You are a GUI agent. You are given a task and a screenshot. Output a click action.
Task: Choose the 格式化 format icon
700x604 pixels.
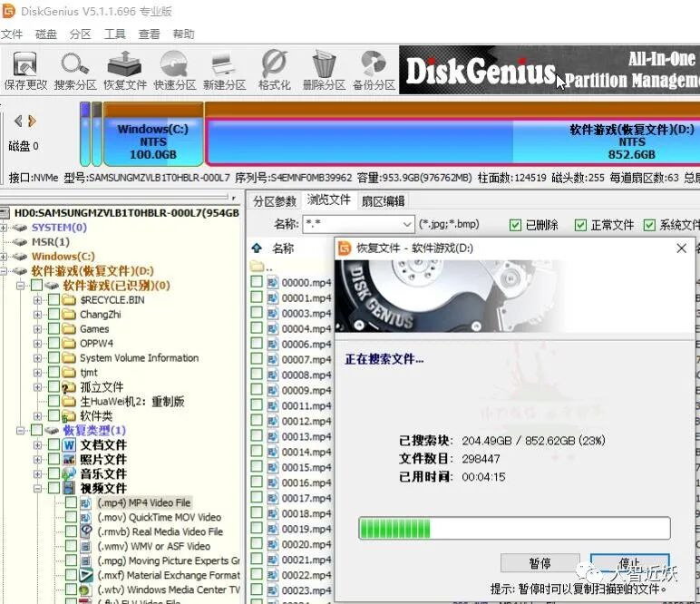[274, 71]
